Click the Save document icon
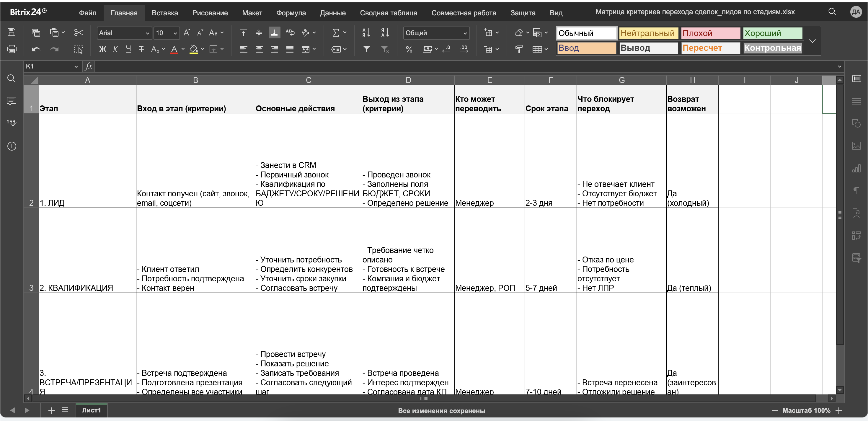868x421 pixels. [x=12, y=32]
